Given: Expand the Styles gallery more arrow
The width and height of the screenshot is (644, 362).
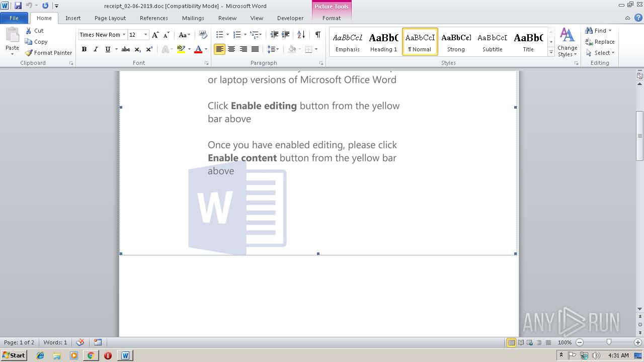Looking at the screenshot, I should coord(551,52).
